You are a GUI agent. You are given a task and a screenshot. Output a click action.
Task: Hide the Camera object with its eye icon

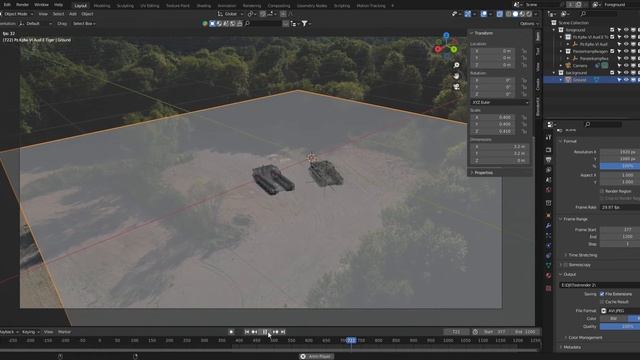pyautogui.click(x=626, y=66)
